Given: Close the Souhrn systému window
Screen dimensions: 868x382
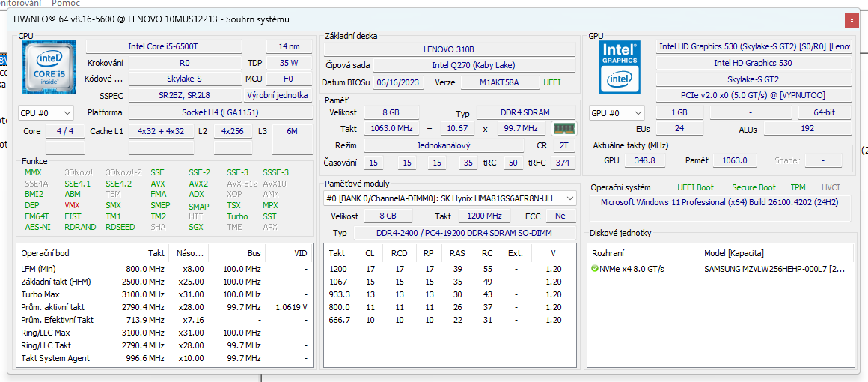Looking at the screenshot, I should tap(852, 20).
